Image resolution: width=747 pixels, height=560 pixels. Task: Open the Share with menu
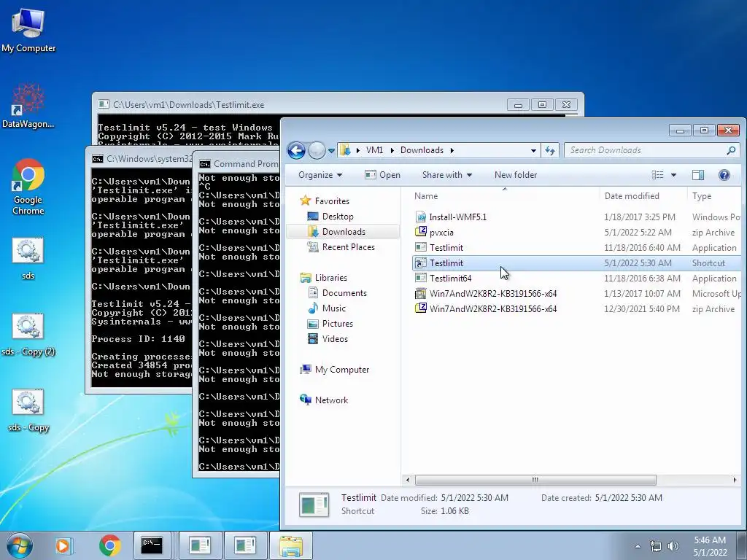pos(447,175)
